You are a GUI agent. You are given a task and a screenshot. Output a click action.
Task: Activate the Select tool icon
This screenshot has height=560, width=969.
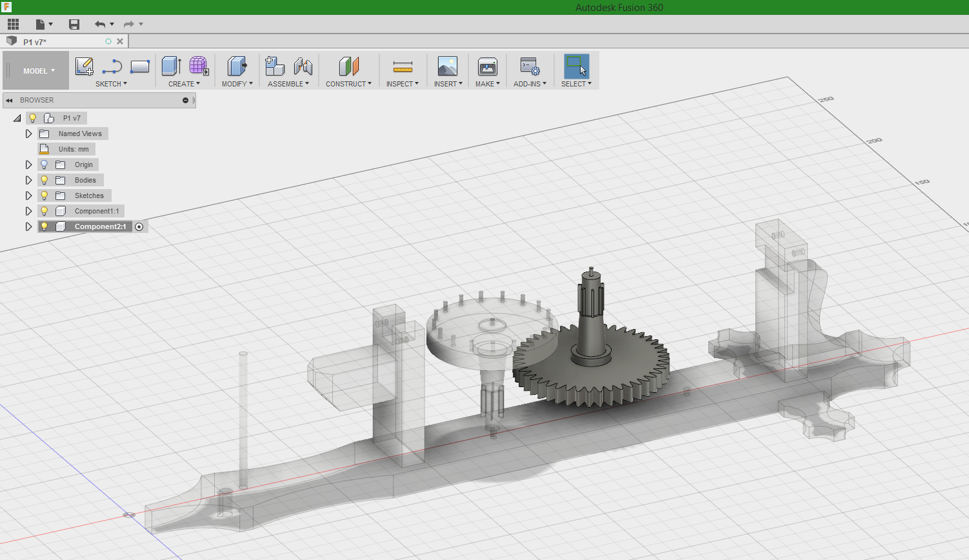(576, 66)
